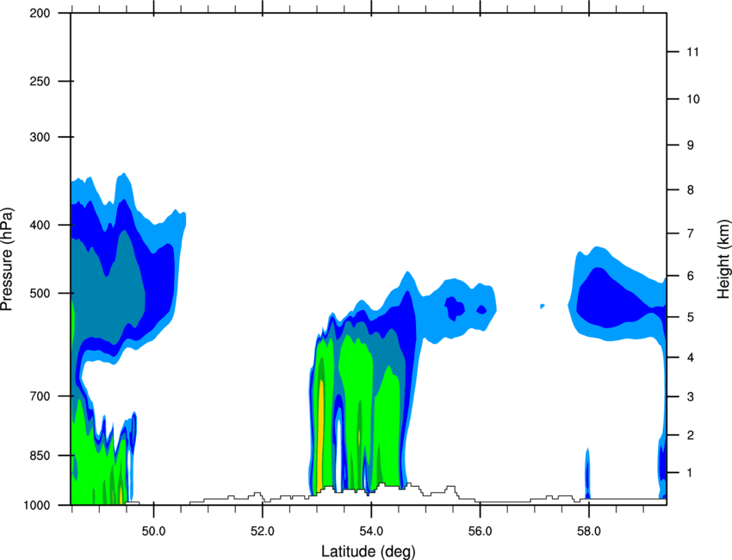The width and height of the screenshot is (732, 560).
Task: Select the 300 pressure tick label
Action: coord(40,137)
